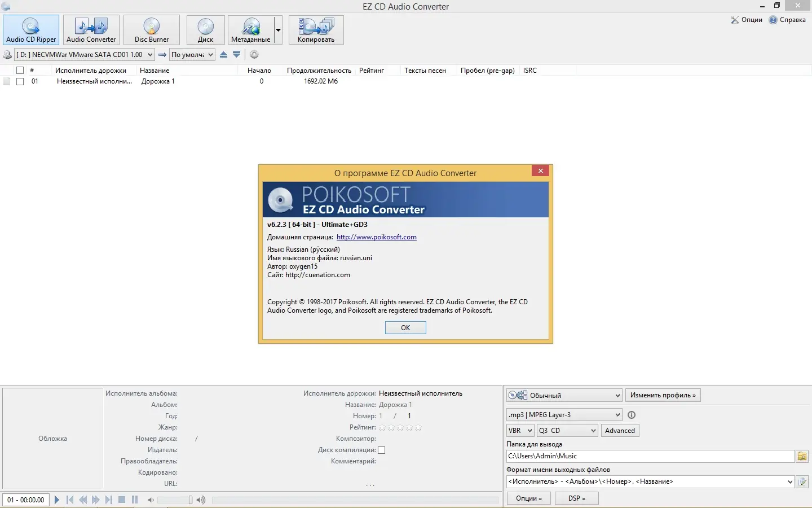
Task: Click the edit filename format icon
Action: [802, 481]
